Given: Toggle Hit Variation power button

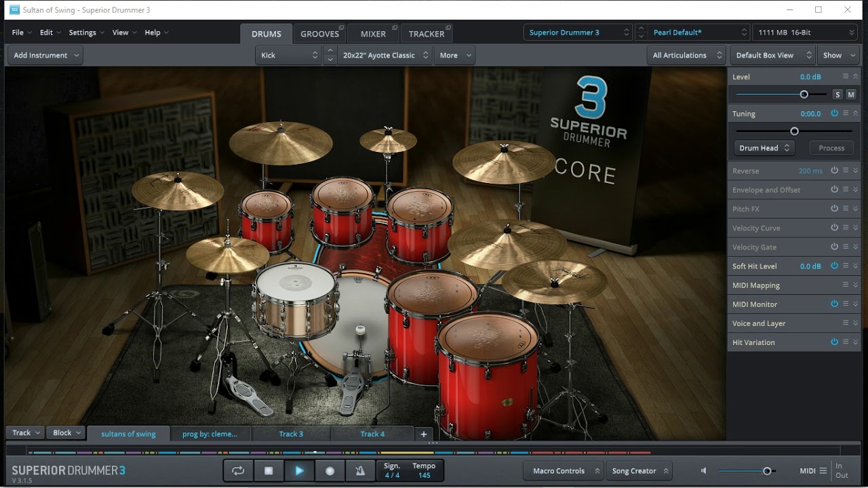Looking at the screenshot, I should click(835, 342).
